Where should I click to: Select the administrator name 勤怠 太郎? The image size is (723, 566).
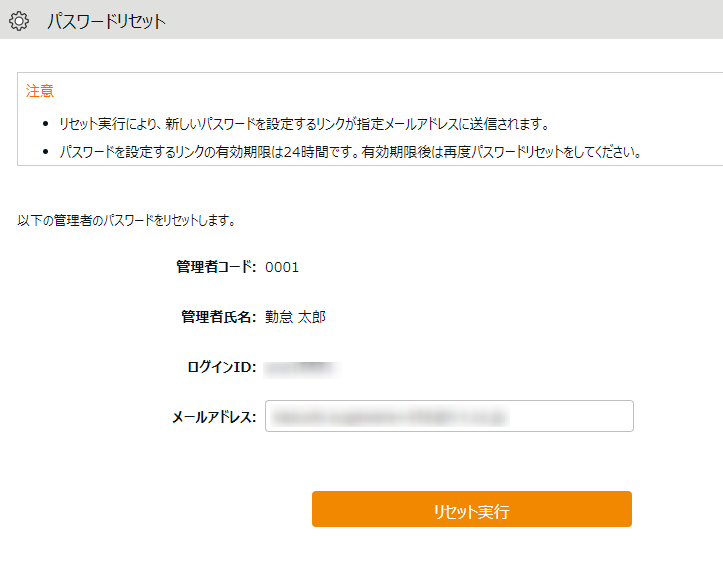click(295, 317)
